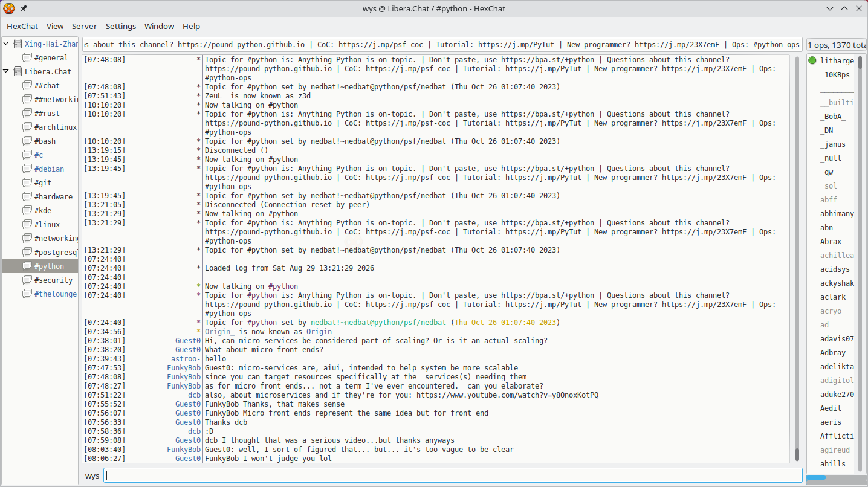
Task: Select user adavis07 in user list
Action: click(x=837, y=338)
